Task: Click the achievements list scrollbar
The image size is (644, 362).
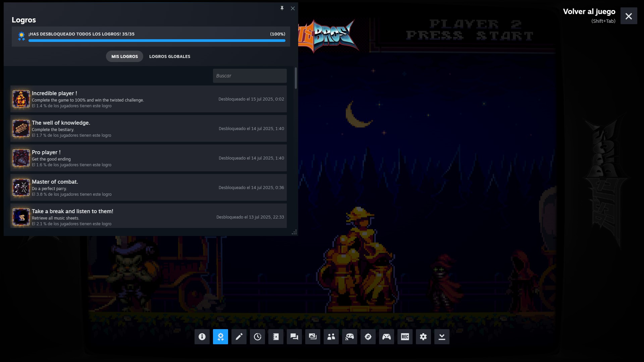Action: 296,78
